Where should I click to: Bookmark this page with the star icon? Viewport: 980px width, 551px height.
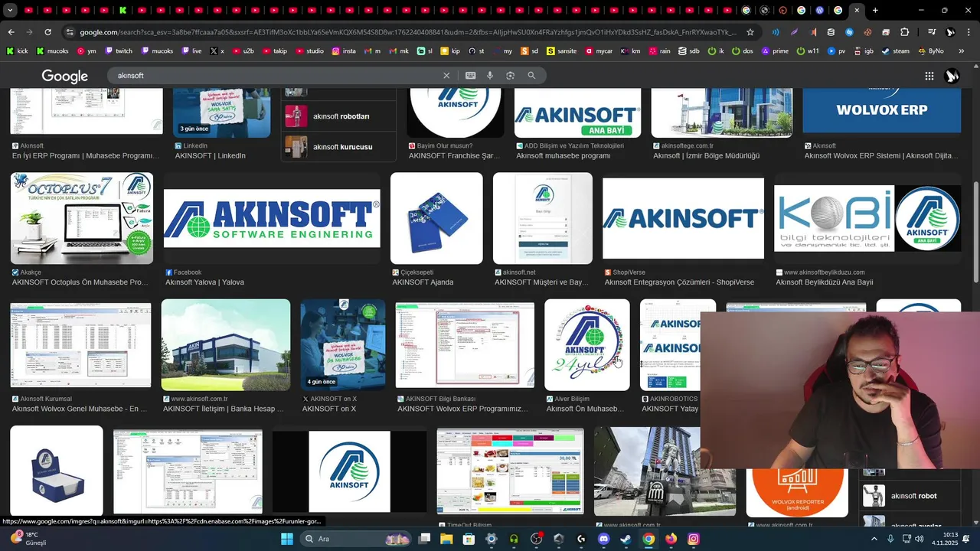(x=750, y=32)
